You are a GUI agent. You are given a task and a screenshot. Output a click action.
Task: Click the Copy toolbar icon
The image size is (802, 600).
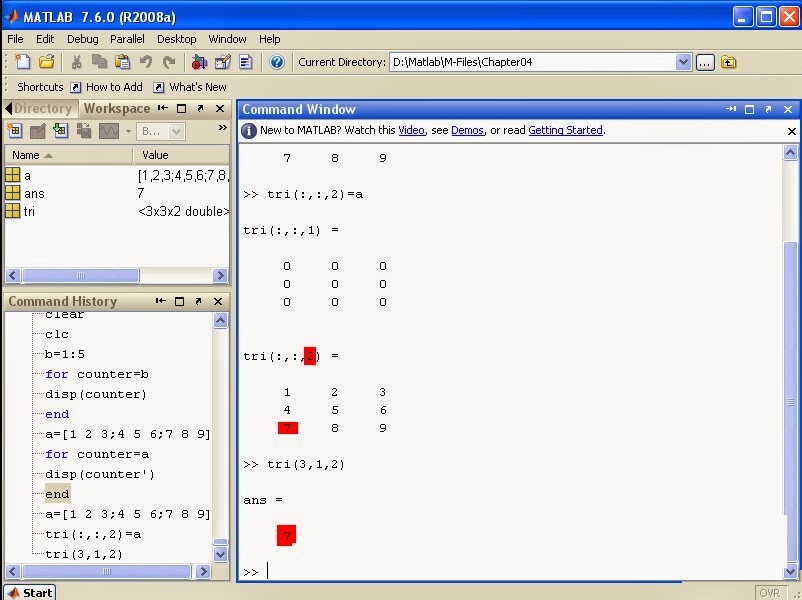pos(99,62)
